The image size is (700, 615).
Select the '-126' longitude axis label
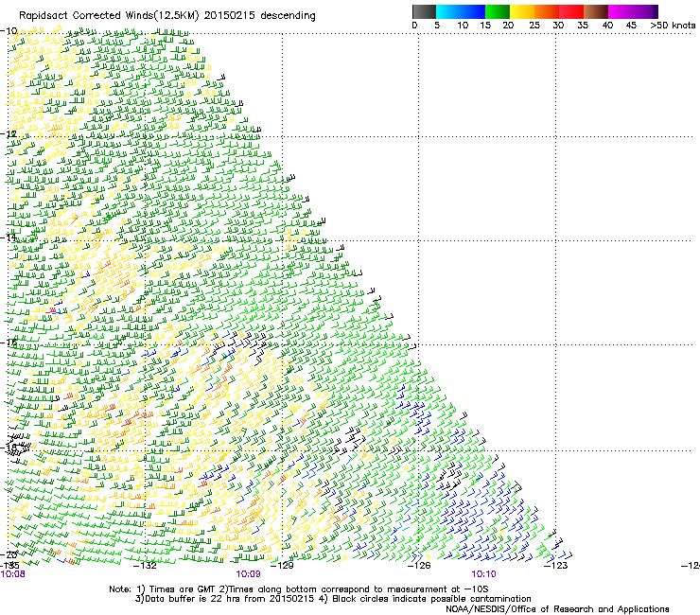point(419,566)
